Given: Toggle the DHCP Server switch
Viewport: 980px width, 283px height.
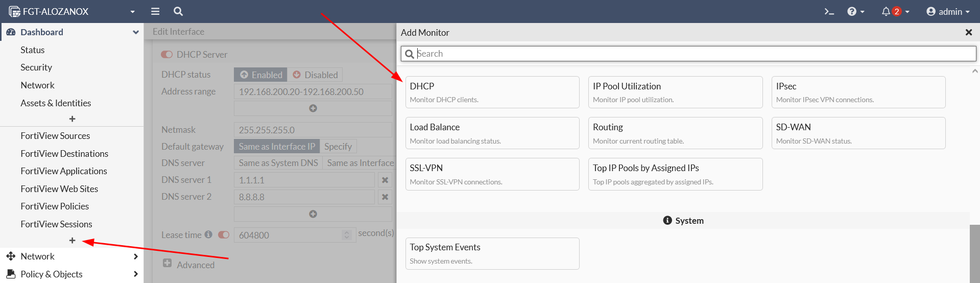Looking at the screenshot, I should click(x=166, y=55).
